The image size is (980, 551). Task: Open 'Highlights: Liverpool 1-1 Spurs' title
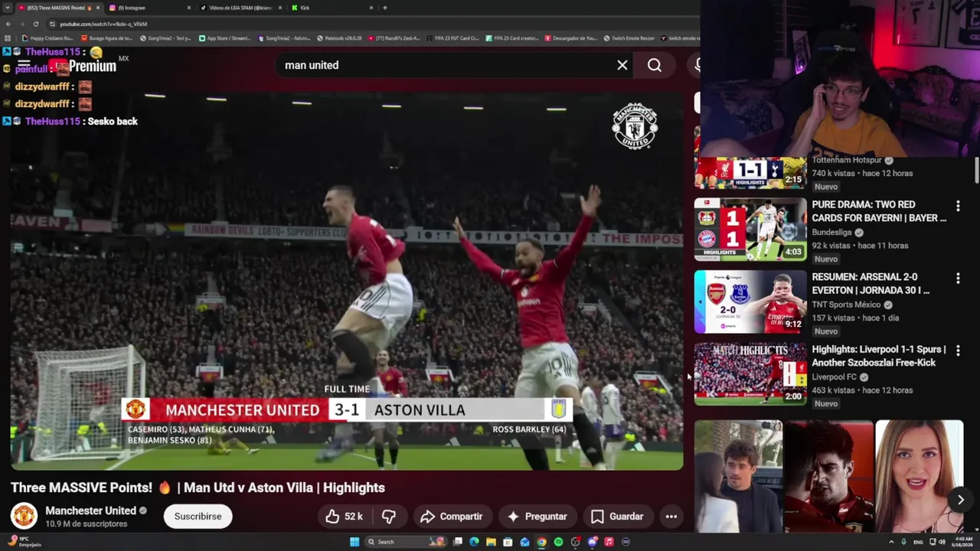pyautogui.click(x=879, y=356)
